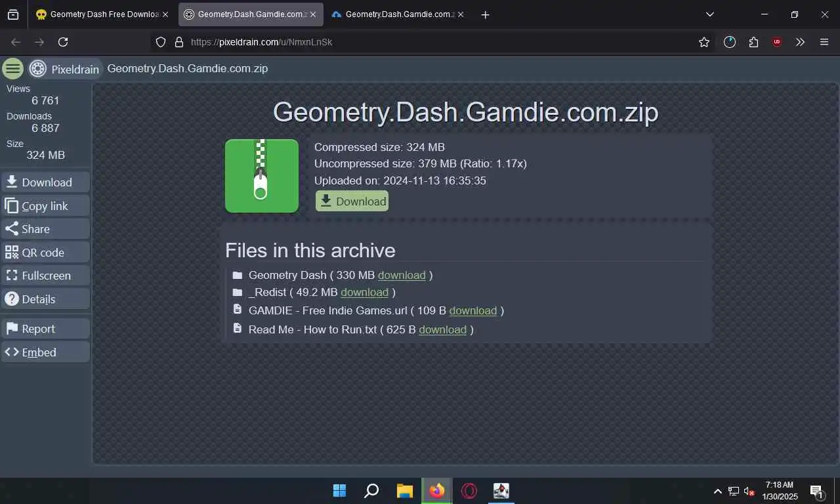The width and height of the screenshot is (840, 504).
Task: Open Opera browser from taskbar
Action: click(469, 491)
